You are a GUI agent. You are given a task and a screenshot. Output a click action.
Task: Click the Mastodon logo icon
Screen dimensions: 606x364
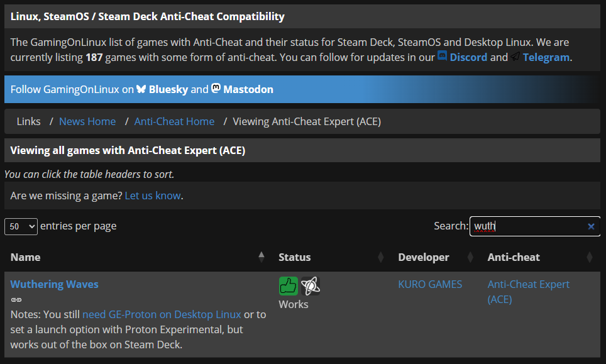[x=216, y=89]
